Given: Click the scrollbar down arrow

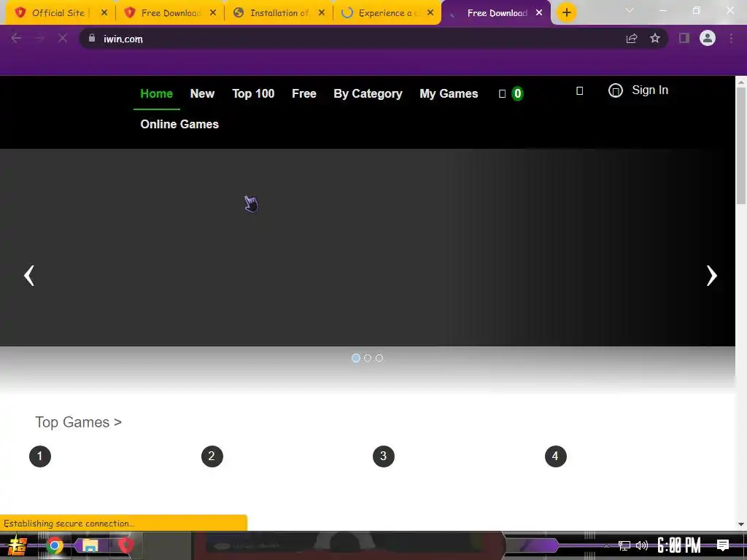Looking at the screenshot, I should (x=741, y=524).
